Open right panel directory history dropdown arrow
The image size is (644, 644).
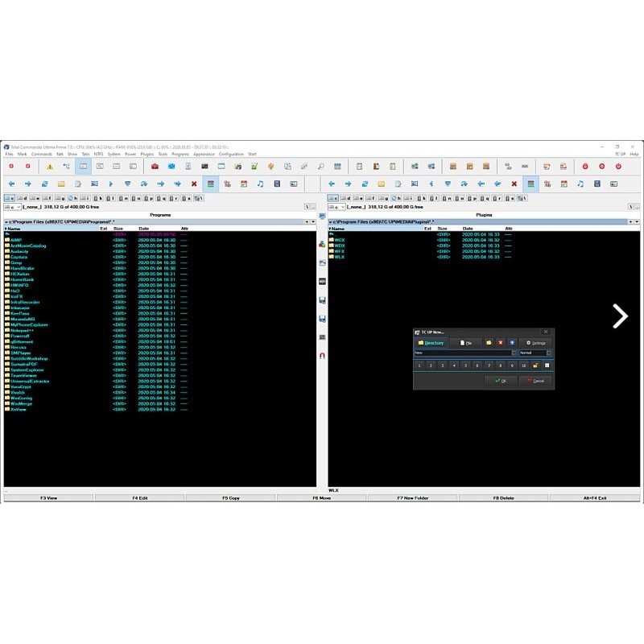[637, 222]
